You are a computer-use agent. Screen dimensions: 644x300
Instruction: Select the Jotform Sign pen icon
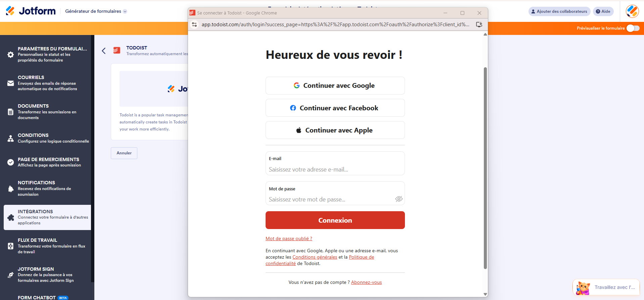(x=11, y=275)
